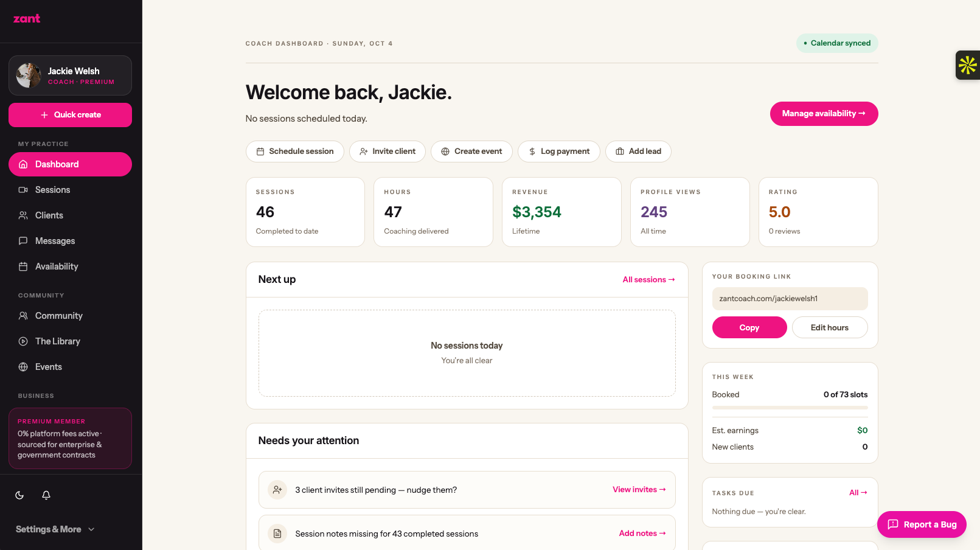Open All tasks due link
980x550 pixels.
[x=858, y=493]
